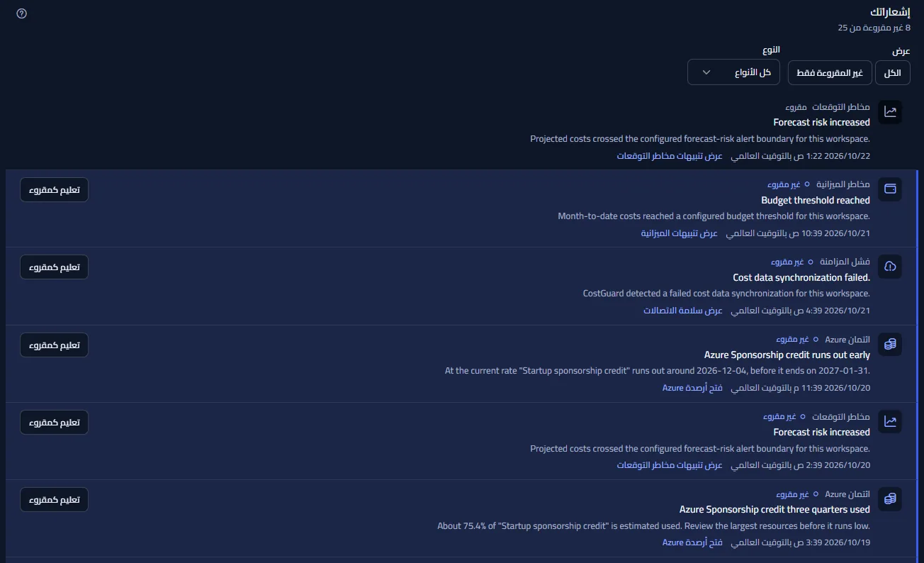
Task: Open فتح أرصدة Azure link dated 2026/10/19
Action: (x=692, y=542)
